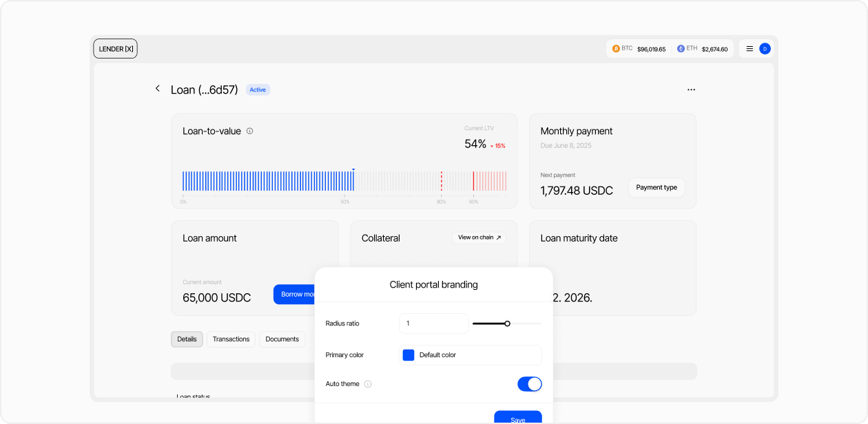Image resolution: width=868 pixels, height=424 pixels.
Task: Click the 90% threshold label
Action: point(473,202)
